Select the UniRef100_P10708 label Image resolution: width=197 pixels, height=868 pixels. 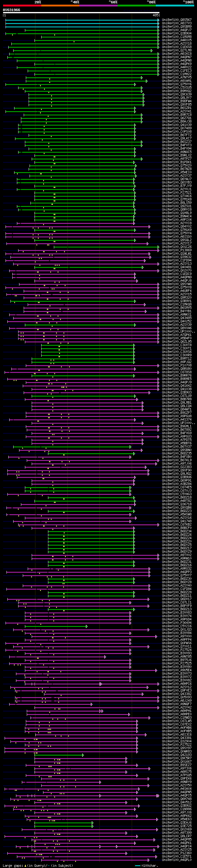(x=177, y=365)
